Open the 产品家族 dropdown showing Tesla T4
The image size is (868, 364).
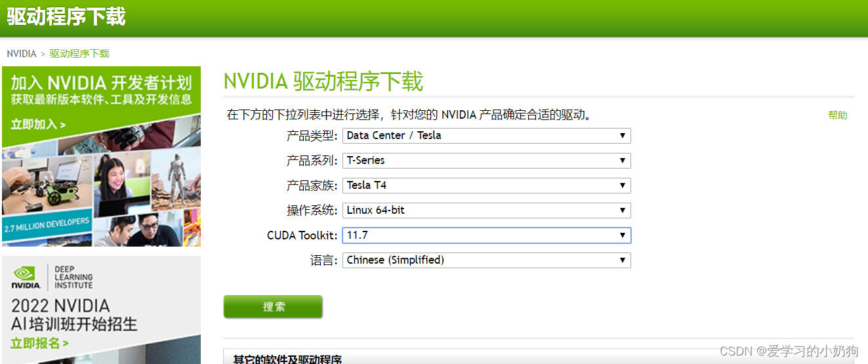click(486, 186)
